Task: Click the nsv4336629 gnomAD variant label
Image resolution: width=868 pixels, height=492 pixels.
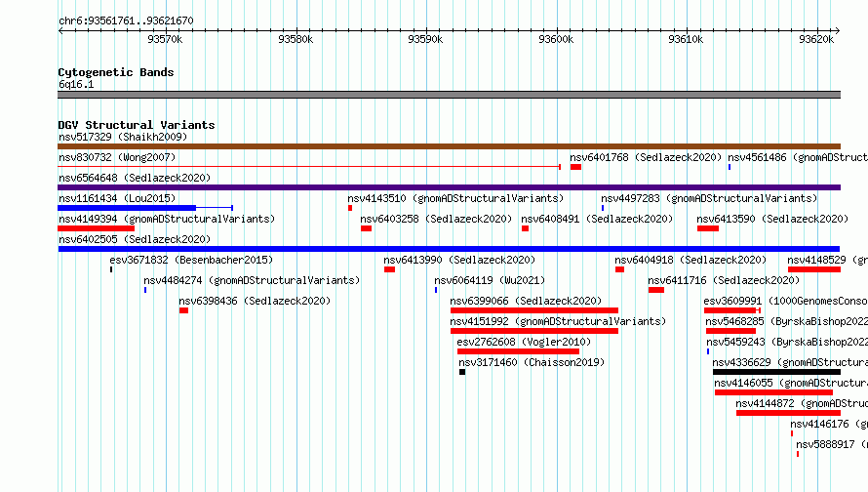Action: click(x=790, y=362)
